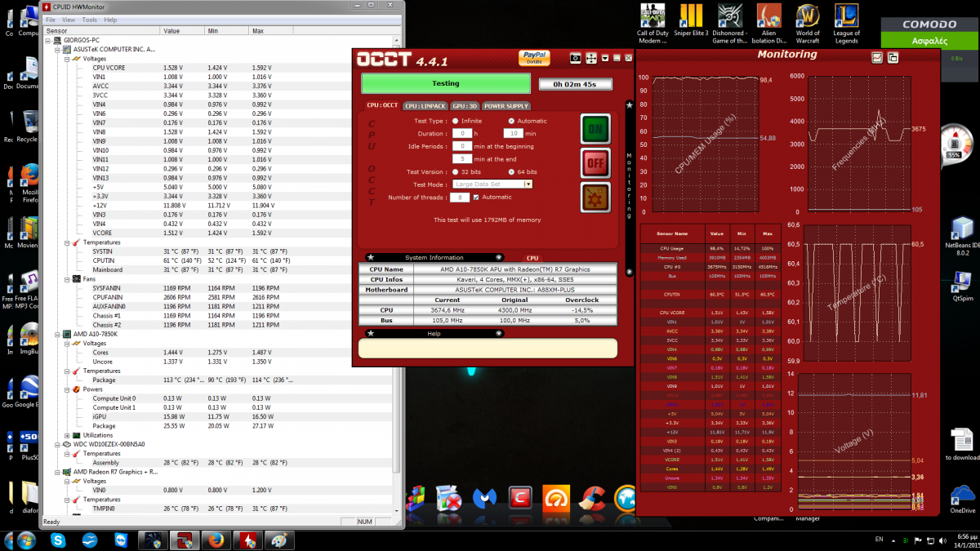Switch to the POWER SUPPLY tab

506,105
